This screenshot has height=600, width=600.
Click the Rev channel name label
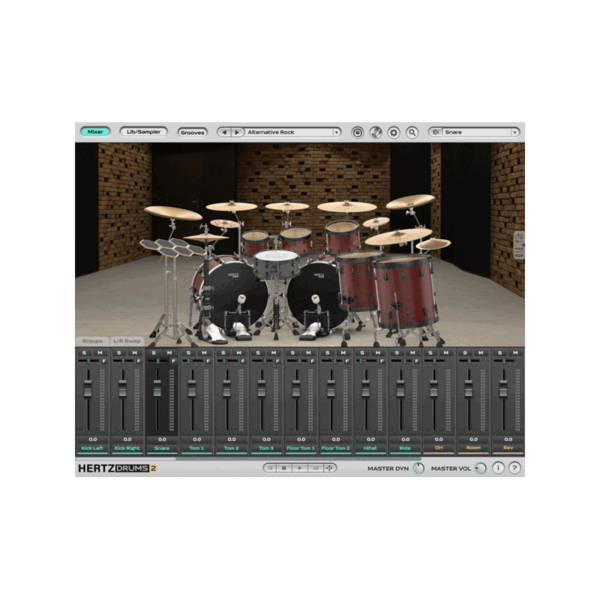point(508,448)
